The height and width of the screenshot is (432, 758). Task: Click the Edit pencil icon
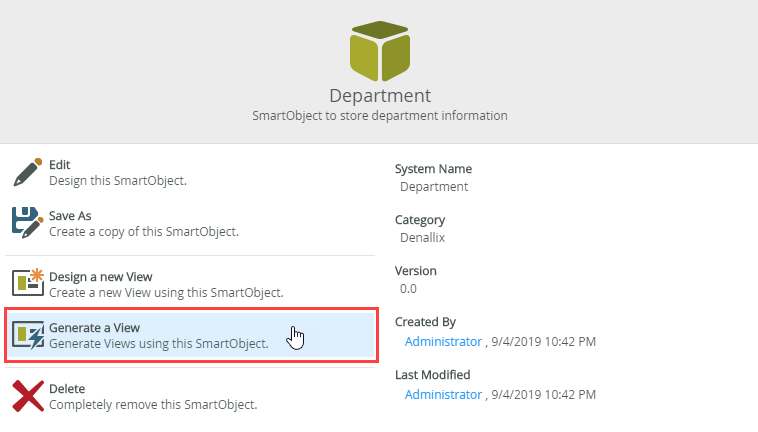[27, 172]
